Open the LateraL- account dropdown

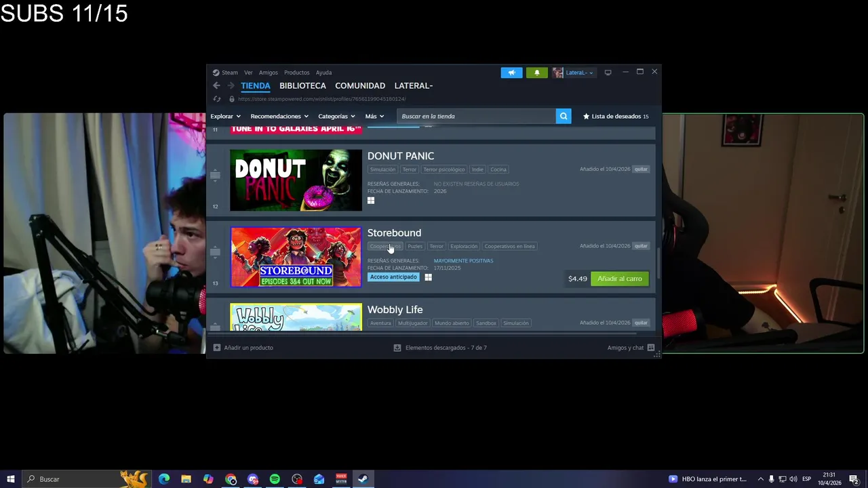pos(574,73)
